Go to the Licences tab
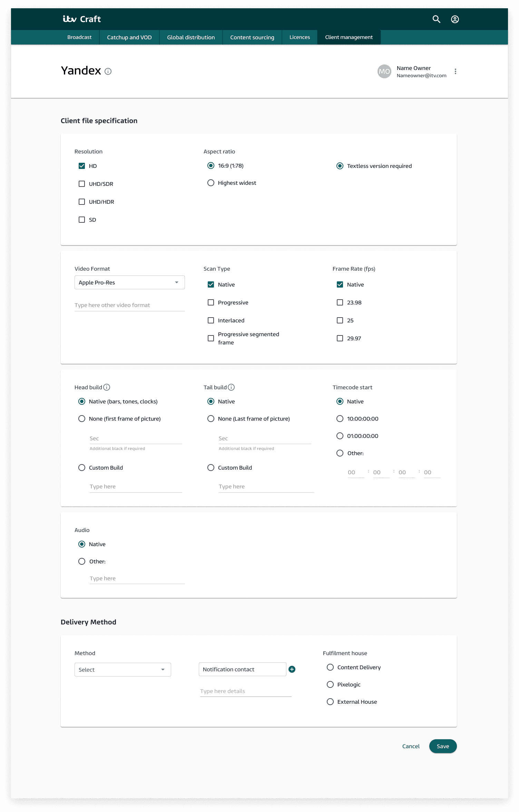The height and width of the screenshot is (812, 519). [x=300, y=37]
